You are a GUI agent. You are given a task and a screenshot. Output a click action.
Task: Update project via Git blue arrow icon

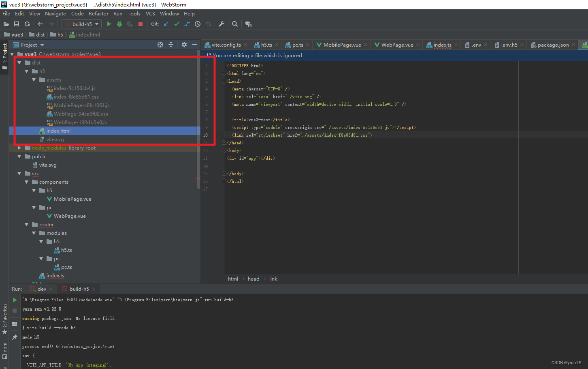pos(166,24)
